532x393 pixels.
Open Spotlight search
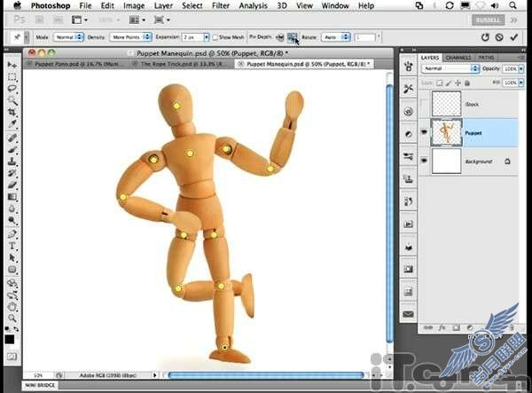[x=513, y=5]
